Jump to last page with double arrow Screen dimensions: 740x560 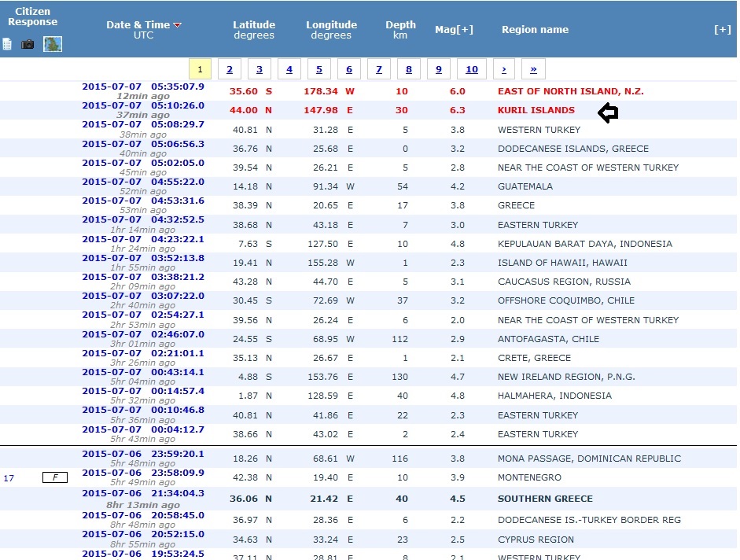click(533, 69)
